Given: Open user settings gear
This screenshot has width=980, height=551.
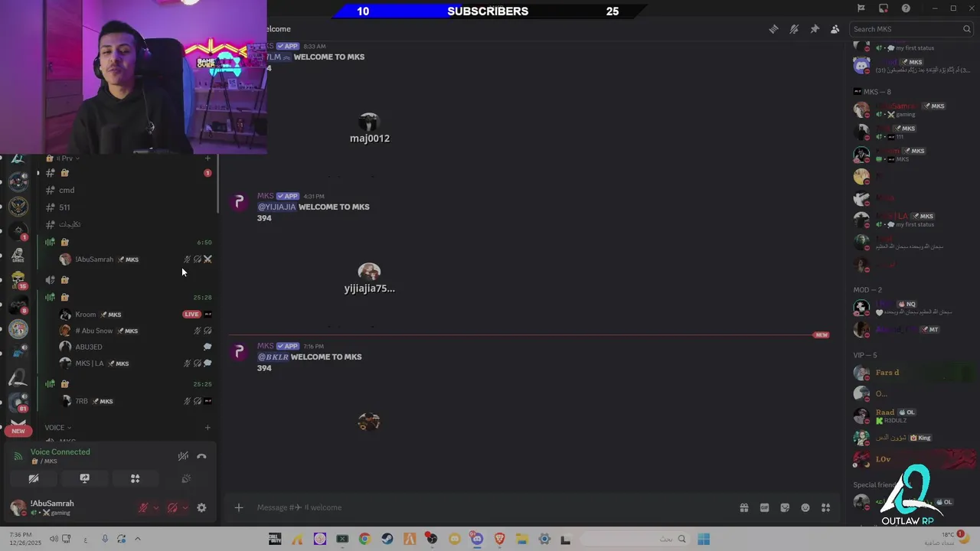Looking at the screenshot, I should [x=201, y=507].
